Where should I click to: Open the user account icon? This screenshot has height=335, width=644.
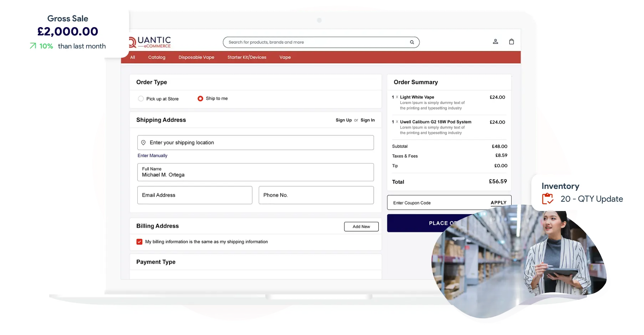pyautogui.click(x=495, y=42)
